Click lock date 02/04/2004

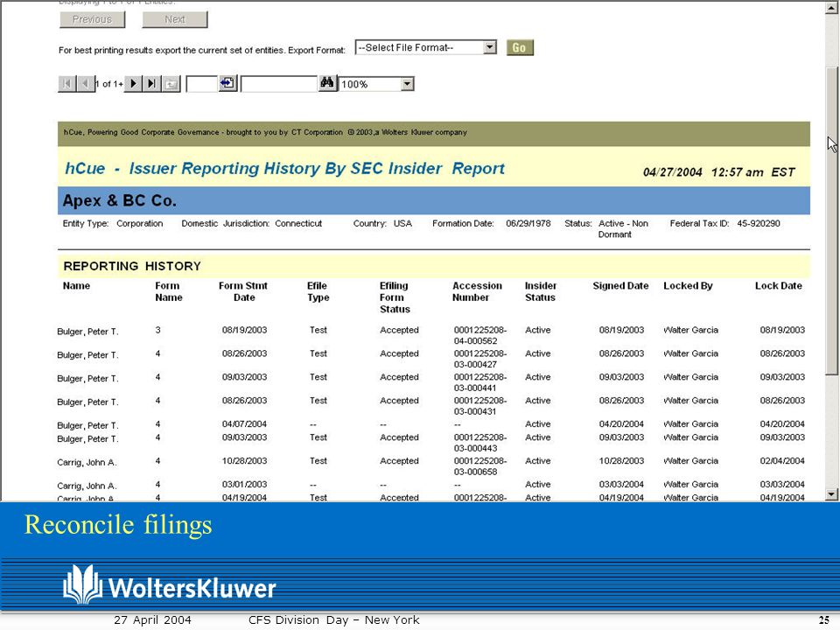point(782,461)
